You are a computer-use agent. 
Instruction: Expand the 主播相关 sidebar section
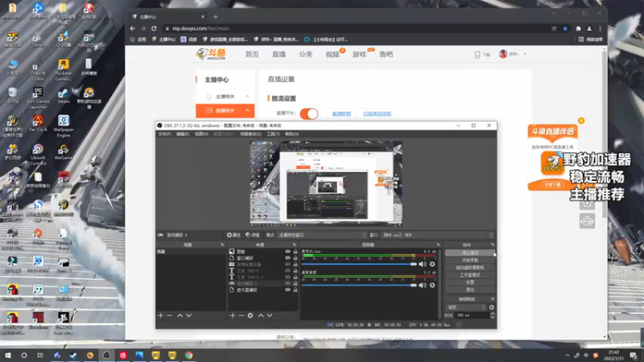tap(225, 97)
